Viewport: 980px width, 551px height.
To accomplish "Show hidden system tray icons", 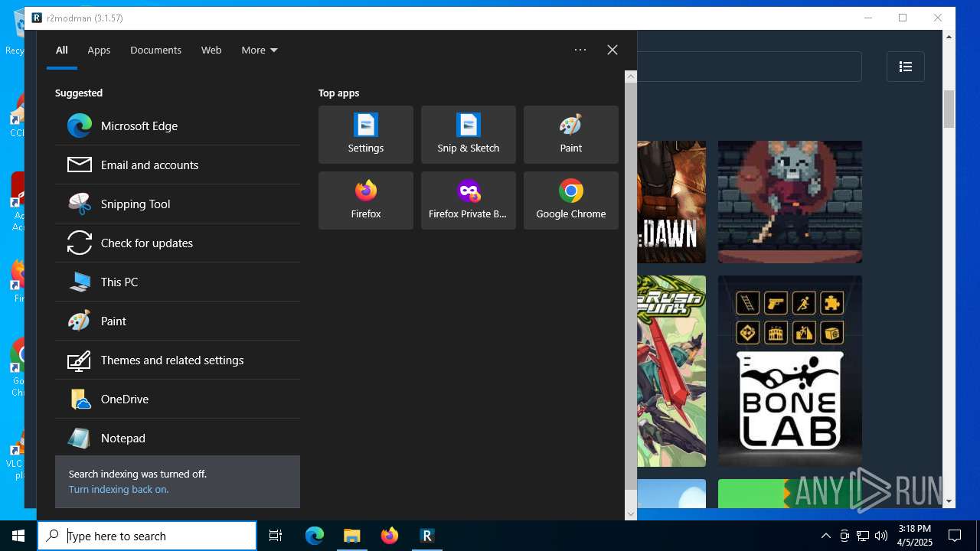I will [825, 536].
